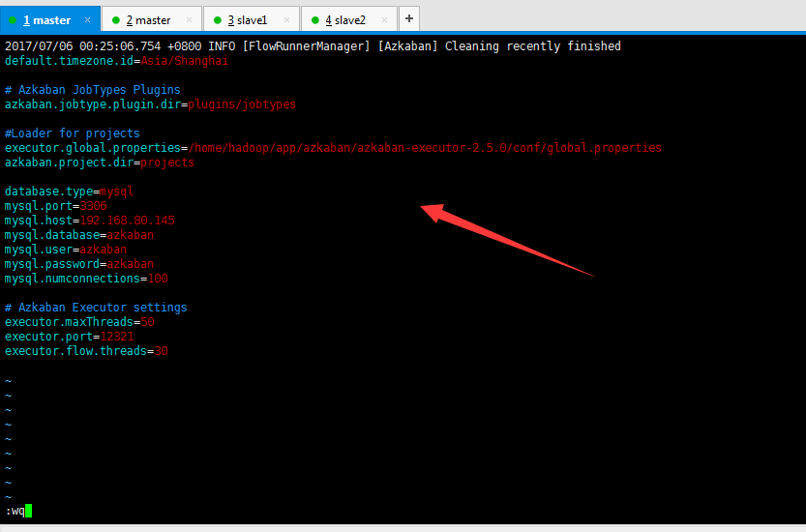The image size is (806, 532).
Task: Click the FlowRunnerManager INFO log line
Action: point(313,46)
